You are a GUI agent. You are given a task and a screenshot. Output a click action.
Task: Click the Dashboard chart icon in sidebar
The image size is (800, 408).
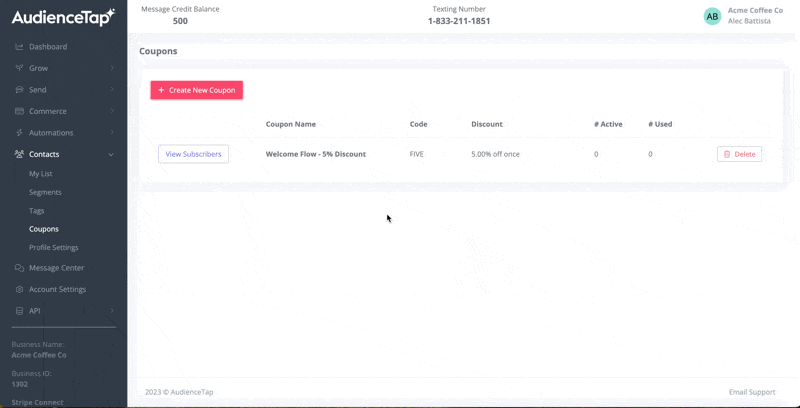tap(19, 47)
